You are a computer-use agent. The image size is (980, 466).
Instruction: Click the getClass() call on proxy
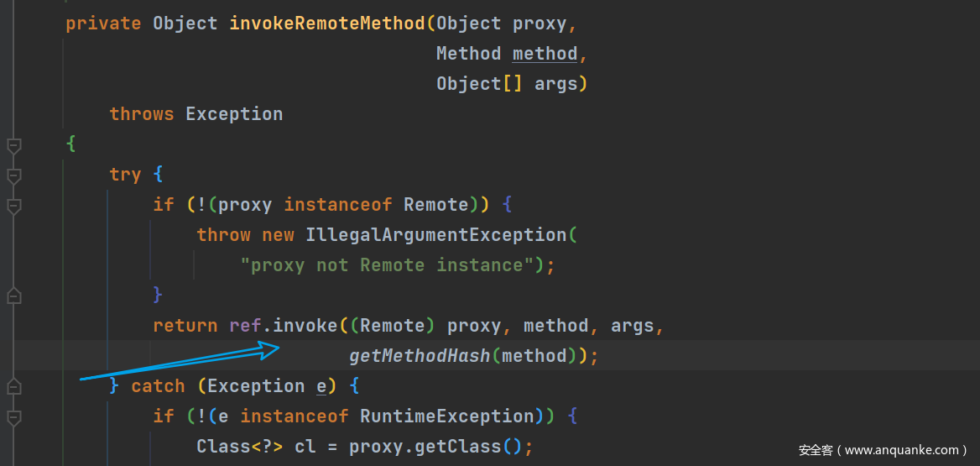pos(463,447)
